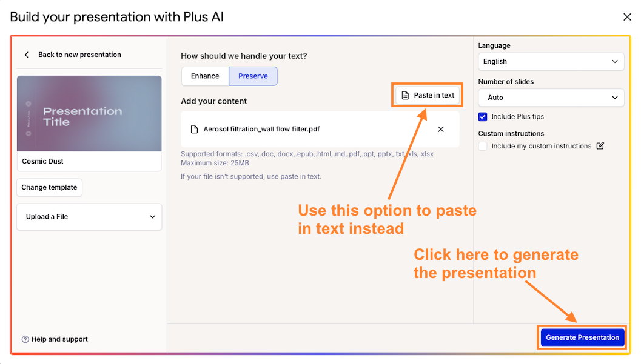
Task: Edit custom instructions with pencil icon
Action: (600, 146)
